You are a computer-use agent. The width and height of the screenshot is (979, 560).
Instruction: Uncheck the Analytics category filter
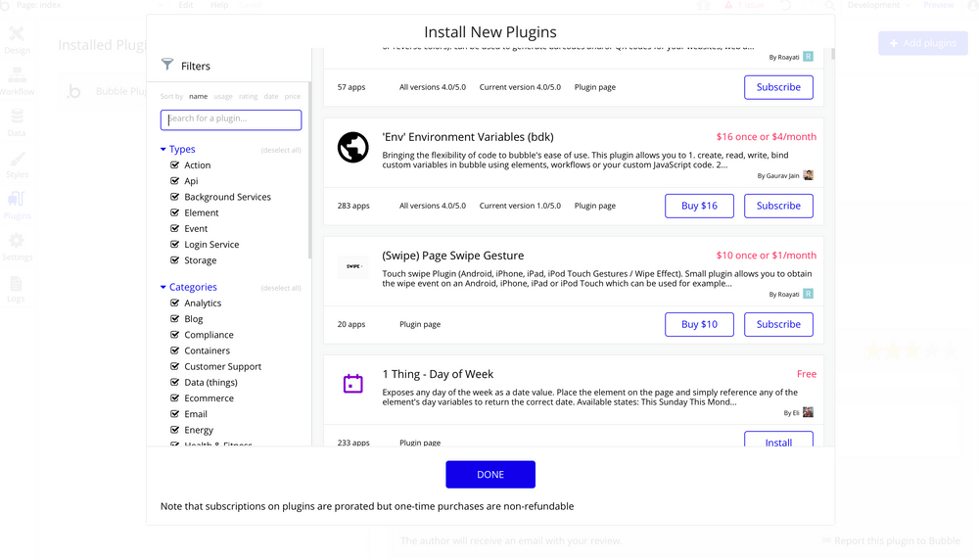175,303
